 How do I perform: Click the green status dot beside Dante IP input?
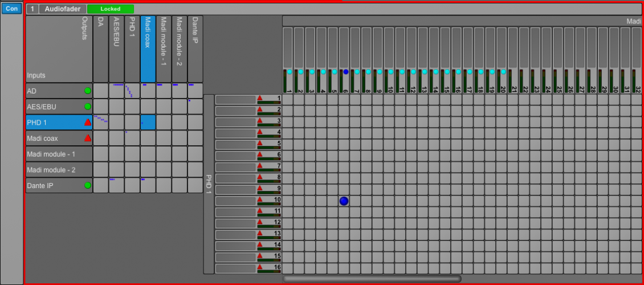tap(88, 185)
